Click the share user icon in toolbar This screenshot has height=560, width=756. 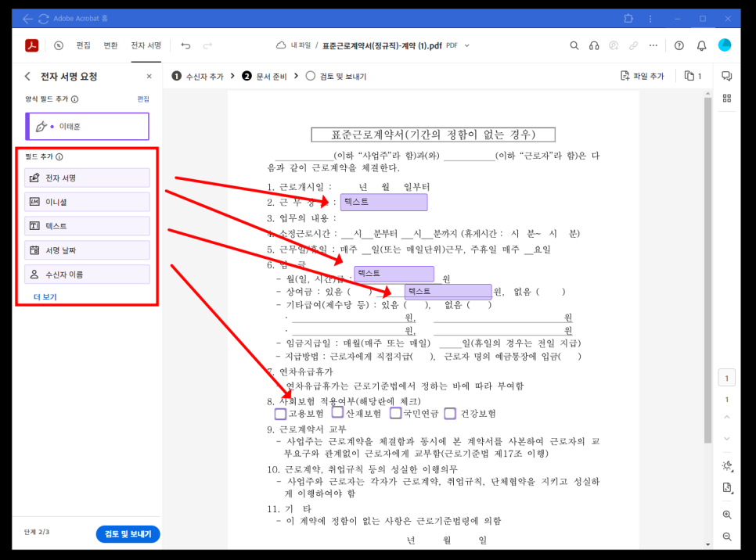pos(614,45)
